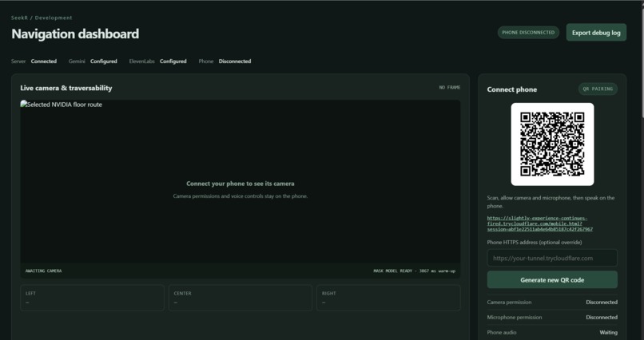Click the RIGHT traversability card
The width and height of the screenshot is (644, 340).
click(388, 298)
